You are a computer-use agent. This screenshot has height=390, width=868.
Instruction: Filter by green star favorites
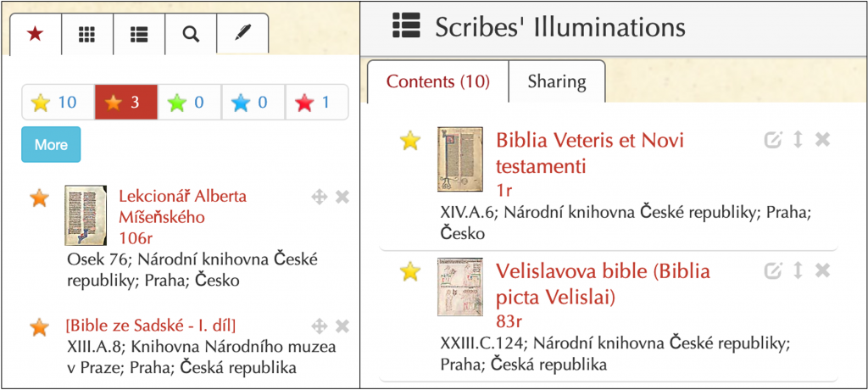(x=189, y=103)
